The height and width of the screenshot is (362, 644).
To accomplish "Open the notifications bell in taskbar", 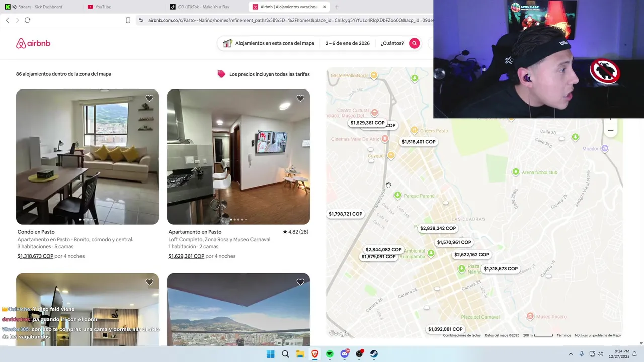I will coord(635,354).
